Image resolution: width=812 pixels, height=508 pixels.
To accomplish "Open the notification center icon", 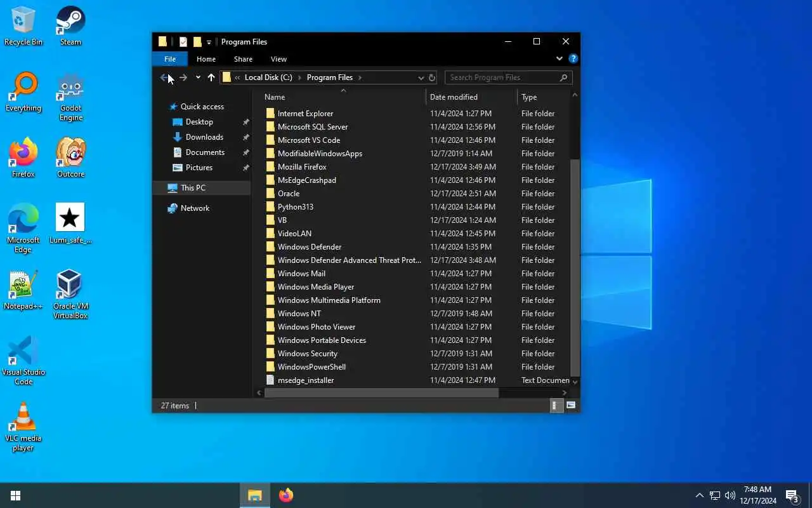I will click(x=792, y=495).
